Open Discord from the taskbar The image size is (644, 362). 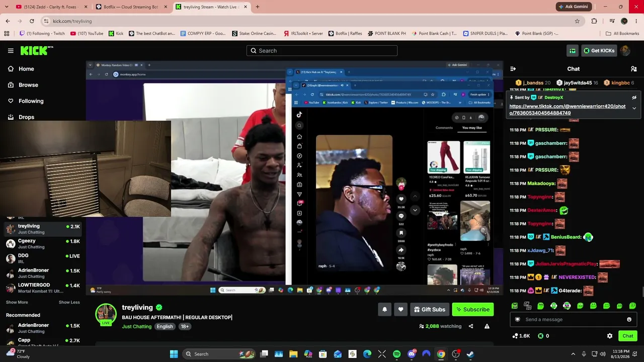(x=412, y=354)
